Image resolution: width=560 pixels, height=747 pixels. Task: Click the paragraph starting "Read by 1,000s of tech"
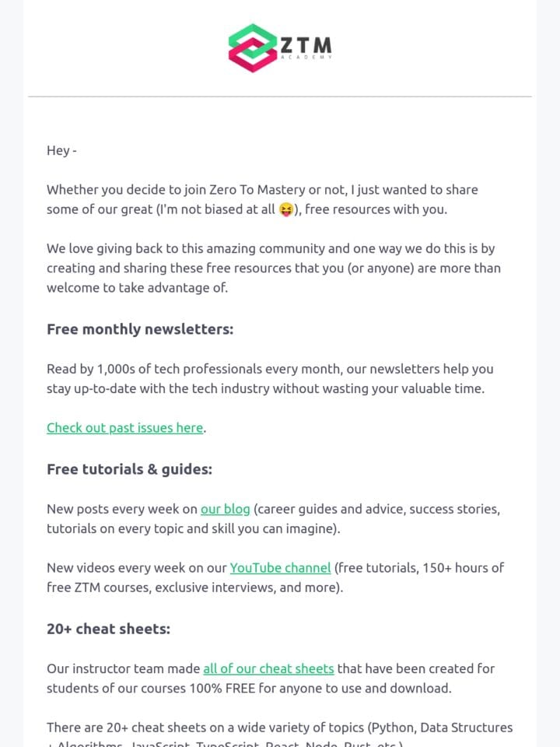(270, 379)
